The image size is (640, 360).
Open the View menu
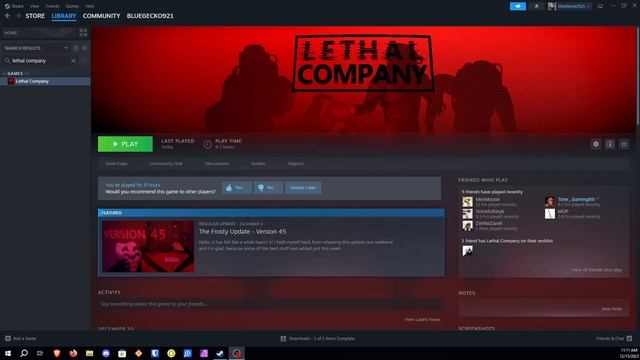pyautogui.click(x=34, y=6)
